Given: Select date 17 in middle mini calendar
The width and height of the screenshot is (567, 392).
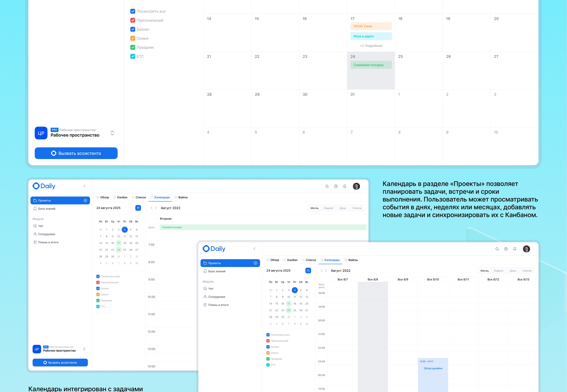Looking at the screenshot, I should (118, 243).
